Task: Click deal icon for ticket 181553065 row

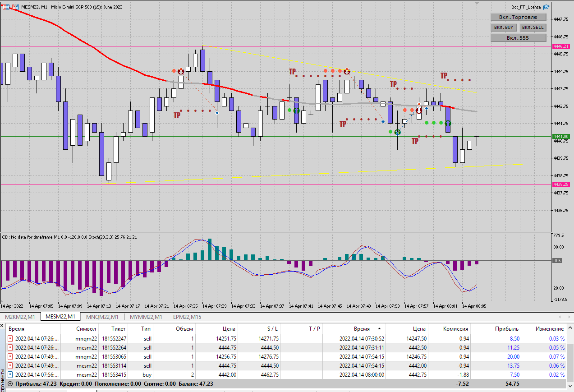Action: point(10,356)
